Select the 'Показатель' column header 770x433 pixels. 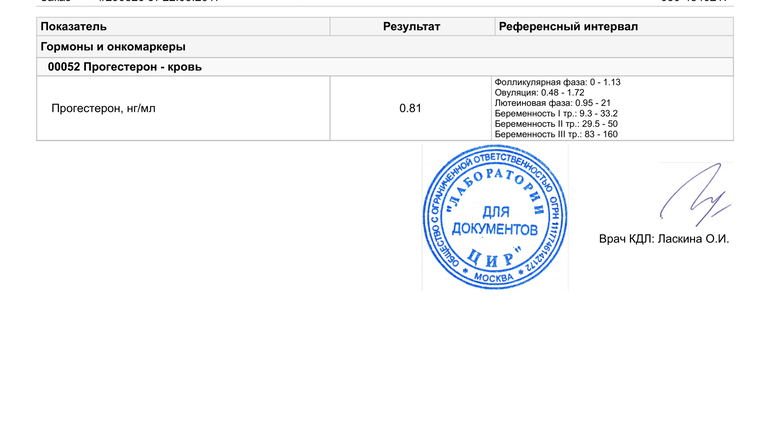[x=73, y=27]
